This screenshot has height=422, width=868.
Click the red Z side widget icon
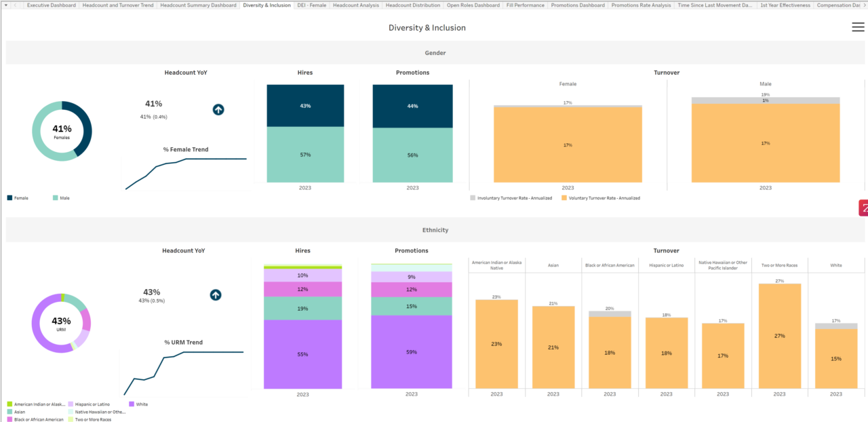[863, 208]
